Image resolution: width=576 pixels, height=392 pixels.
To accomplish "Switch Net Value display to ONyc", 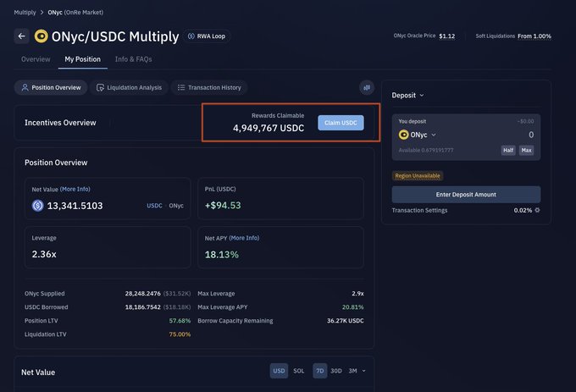I will 176,206.
